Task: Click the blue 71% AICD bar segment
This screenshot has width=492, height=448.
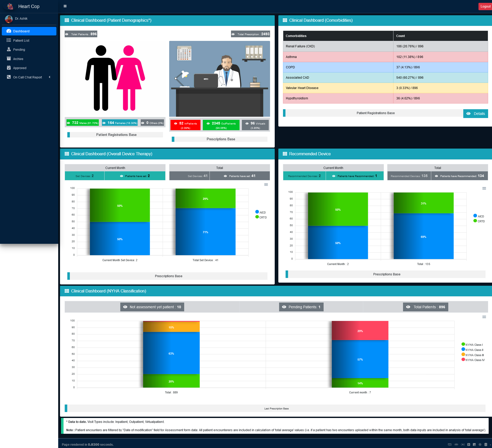Action: pyautogui.click(x=205, y=232)
